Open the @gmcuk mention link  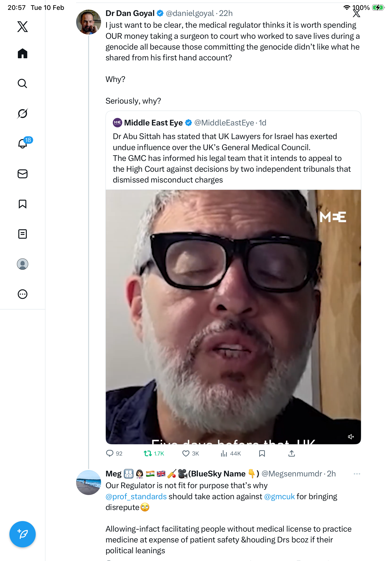279,497
